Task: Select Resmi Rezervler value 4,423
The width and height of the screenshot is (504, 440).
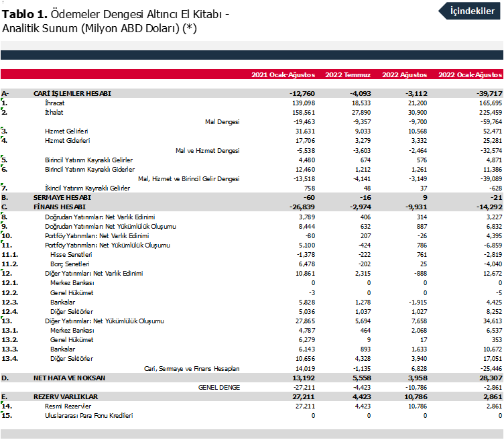Action: tap(363, 406)
